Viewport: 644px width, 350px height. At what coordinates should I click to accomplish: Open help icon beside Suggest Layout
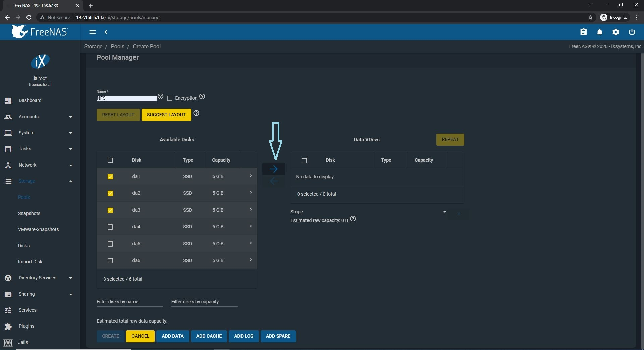click(x=196, y=113)
